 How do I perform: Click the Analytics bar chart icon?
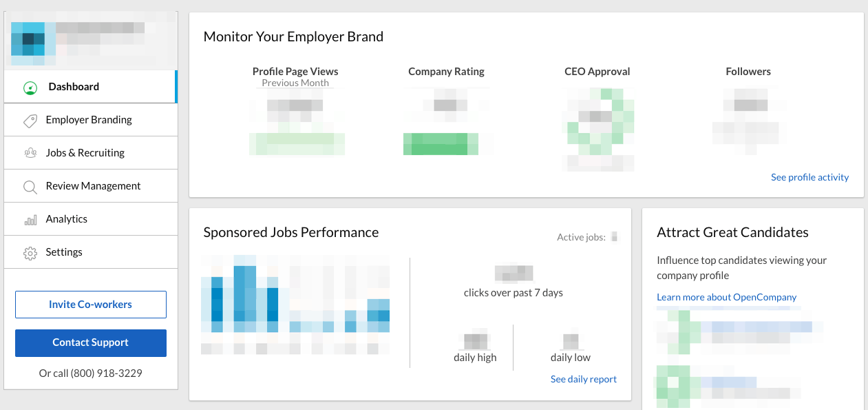pos(30,218)
